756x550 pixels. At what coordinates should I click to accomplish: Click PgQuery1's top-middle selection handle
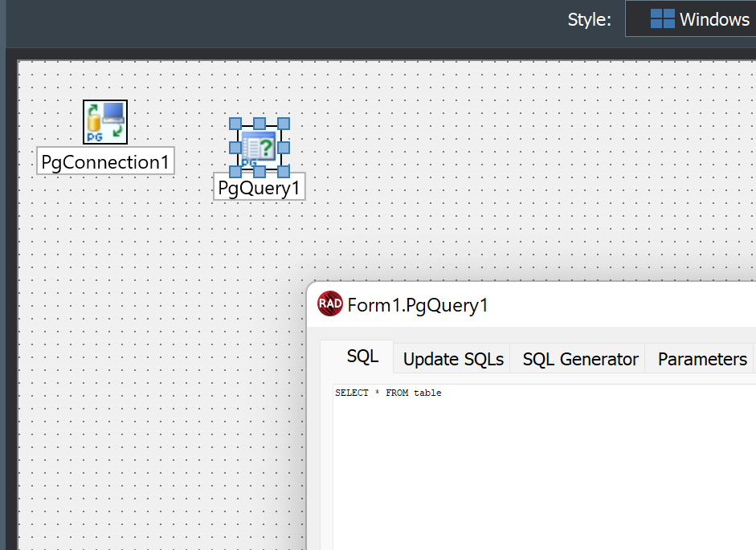[259, 124]
